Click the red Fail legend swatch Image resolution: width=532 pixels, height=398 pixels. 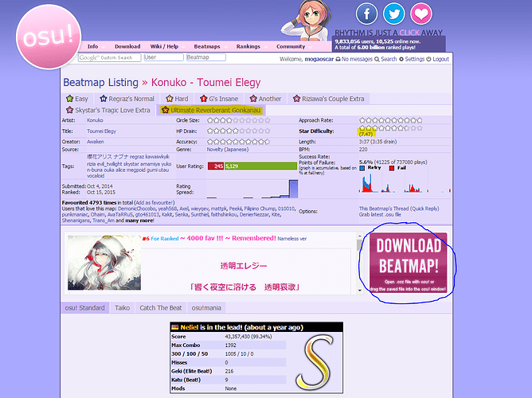[x=392, y=169]
